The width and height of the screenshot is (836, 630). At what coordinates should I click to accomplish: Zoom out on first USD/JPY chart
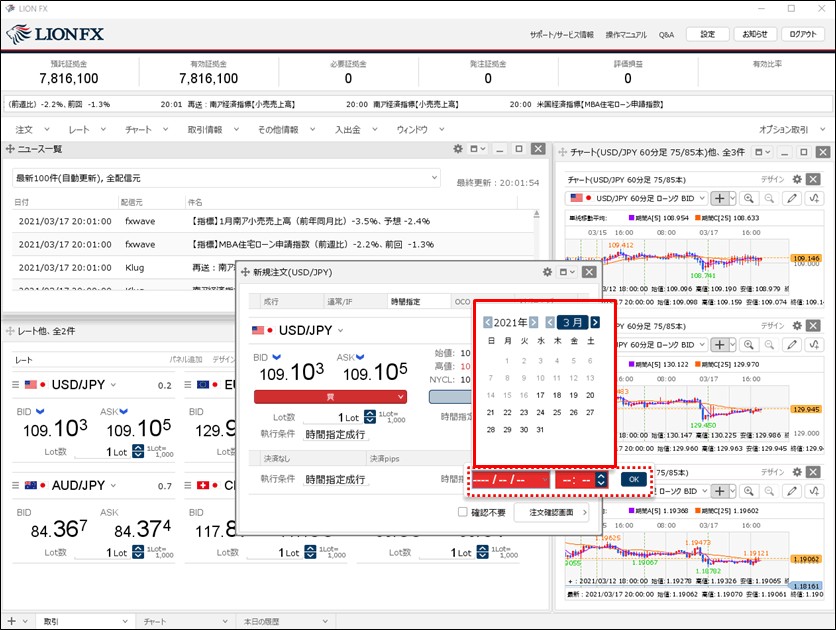point(769,198)
